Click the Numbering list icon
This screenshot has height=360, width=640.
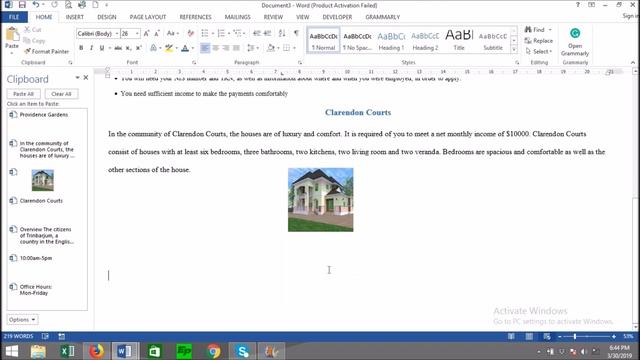221,33
